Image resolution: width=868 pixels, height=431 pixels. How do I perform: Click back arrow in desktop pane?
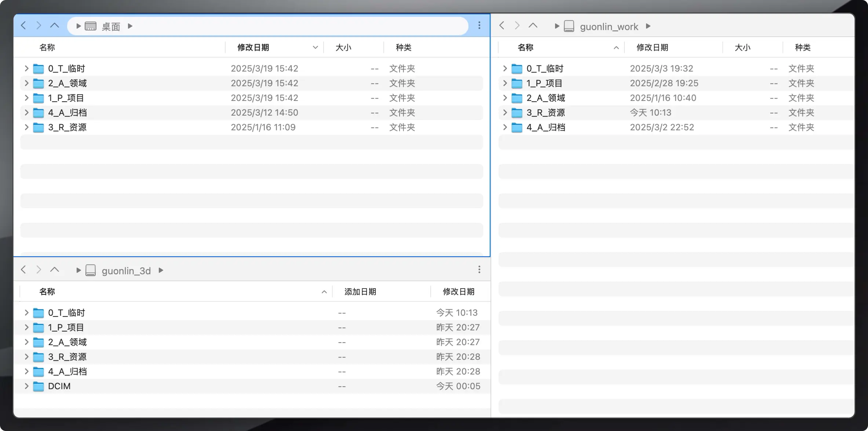(x=23, y=26)
